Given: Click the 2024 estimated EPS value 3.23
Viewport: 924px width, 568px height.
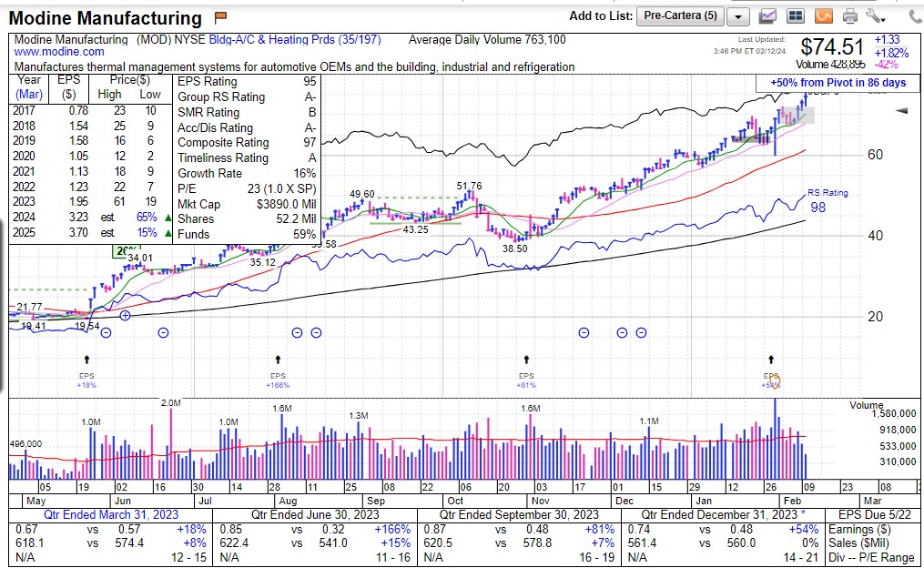Looking at the screenshot, I should [78, 218].
